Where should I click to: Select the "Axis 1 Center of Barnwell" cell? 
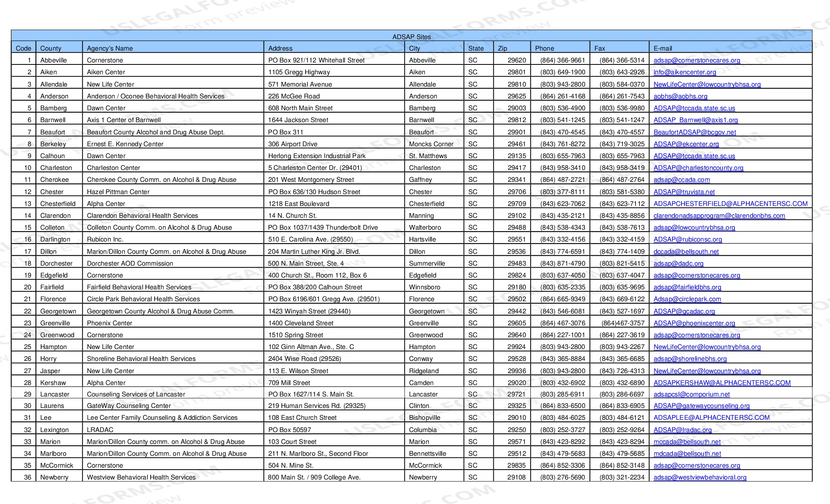124,120
